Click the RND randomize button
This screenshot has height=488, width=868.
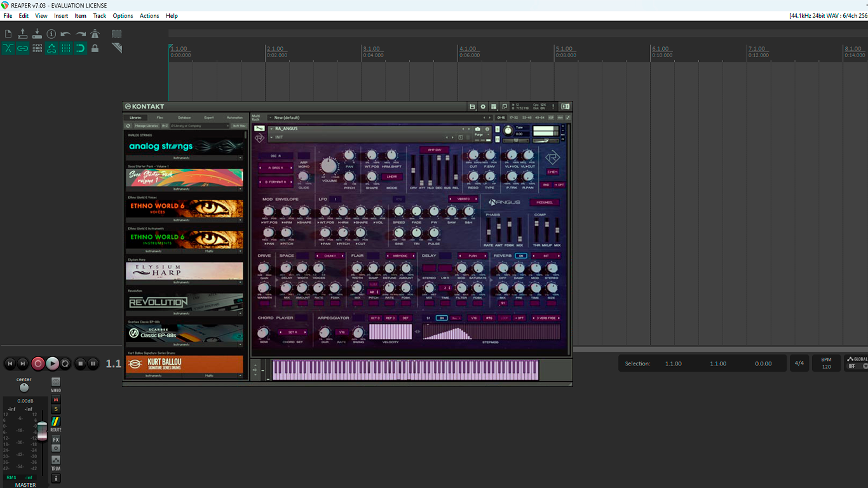pos(546,185)
